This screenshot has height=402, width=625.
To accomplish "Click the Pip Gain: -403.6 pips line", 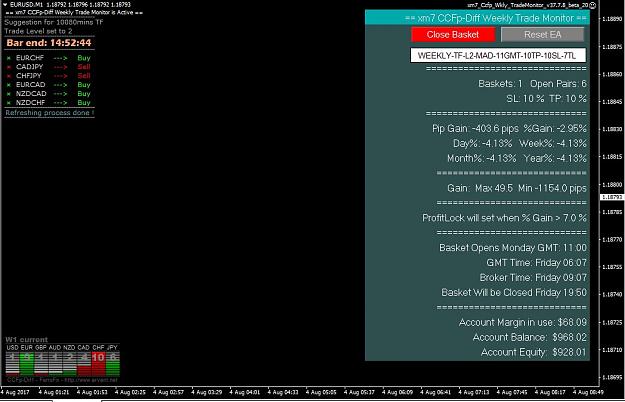I will (x=509, y=128).
